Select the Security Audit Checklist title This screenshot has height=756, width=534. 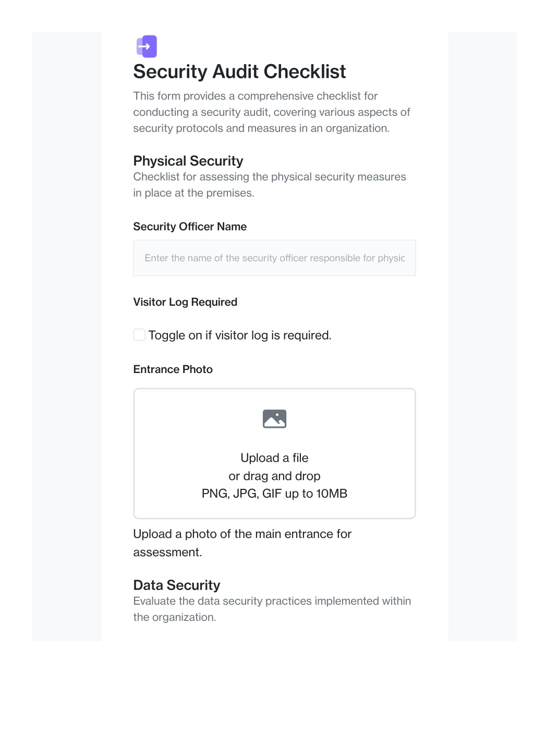coord(239,71)
